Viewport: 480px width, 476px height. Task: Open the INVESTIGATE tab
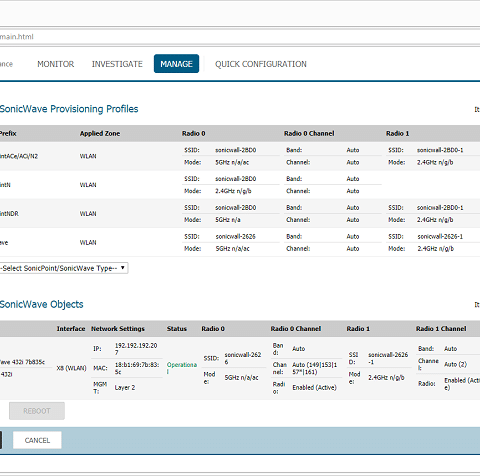point(117,64)
